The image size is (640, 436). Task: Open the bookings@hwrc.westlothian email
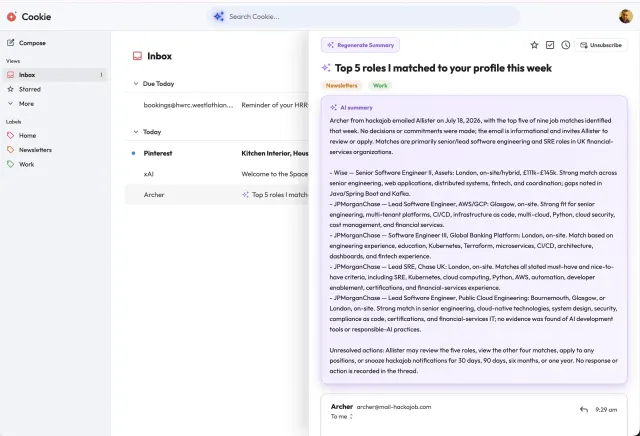217,105
